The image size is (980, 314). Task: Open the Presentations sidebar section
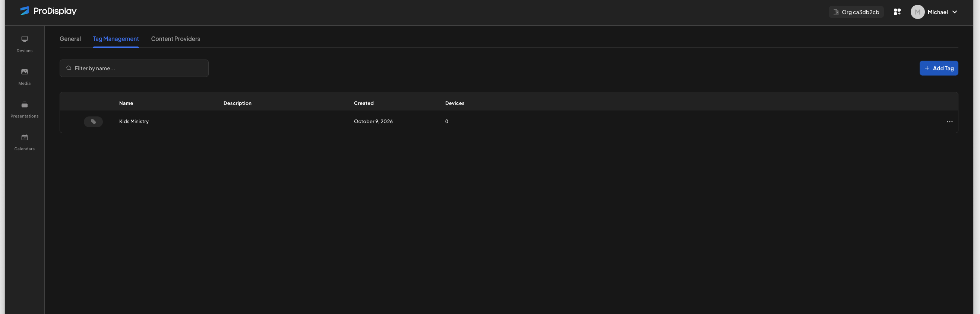24,109
